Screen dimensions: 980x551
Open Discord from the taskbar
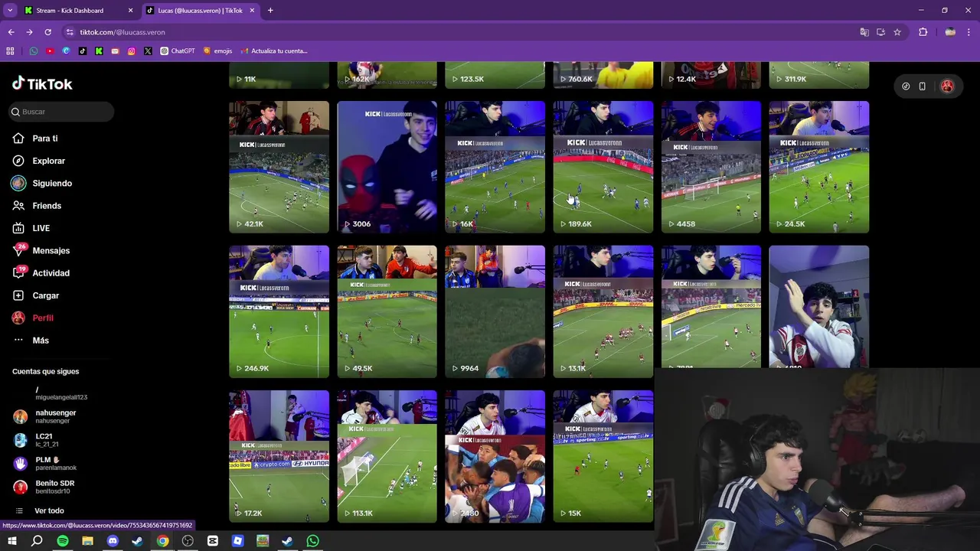113,541
